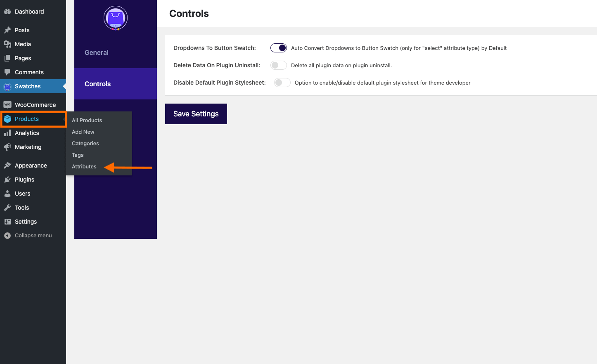
Task: Click 'Delete Data On Plugin Uninstall:' label
Action: click(x=217, y=65)
